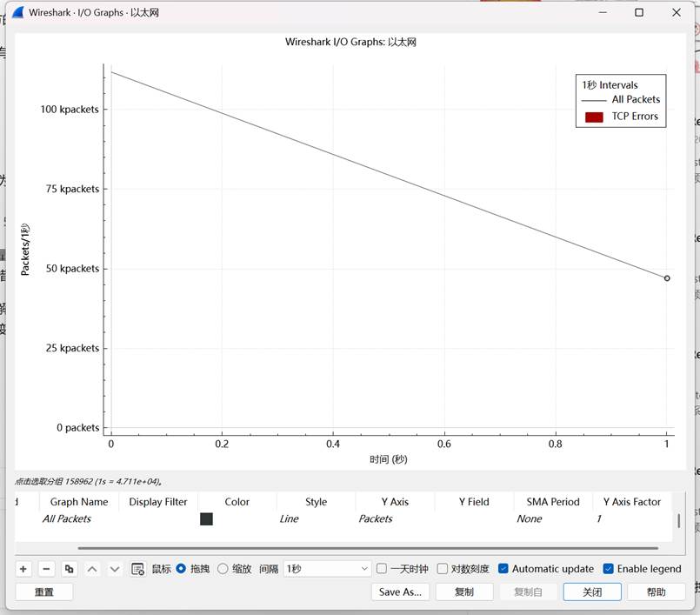The image size is (700, 615).
Task: Click the 时间 (秒) x-axis label
Action: pyautogui.click(x=389, y=459)
